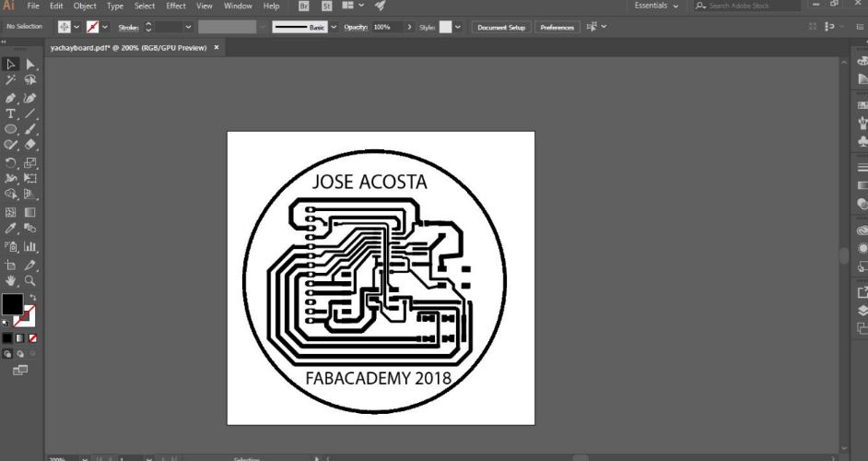Open the graphic Style dropdown
868x461 pixels.
(458, 27)
